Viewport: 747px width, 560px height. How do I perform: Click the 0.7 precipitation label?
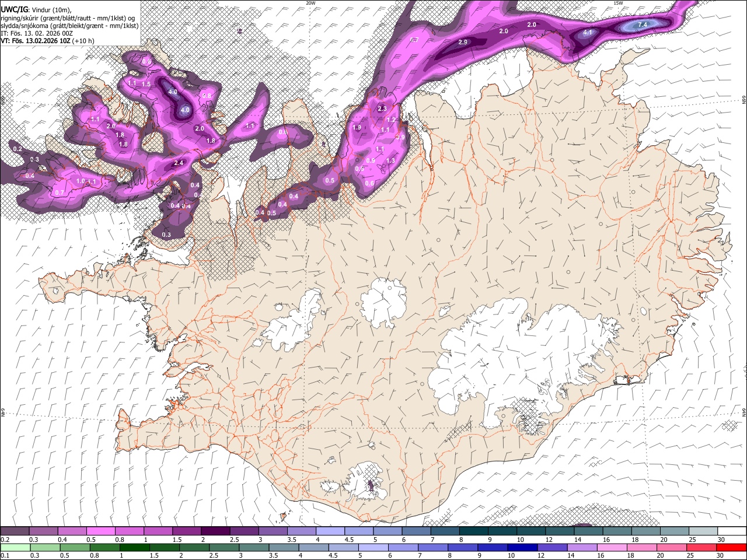click(x=59, y=192)
